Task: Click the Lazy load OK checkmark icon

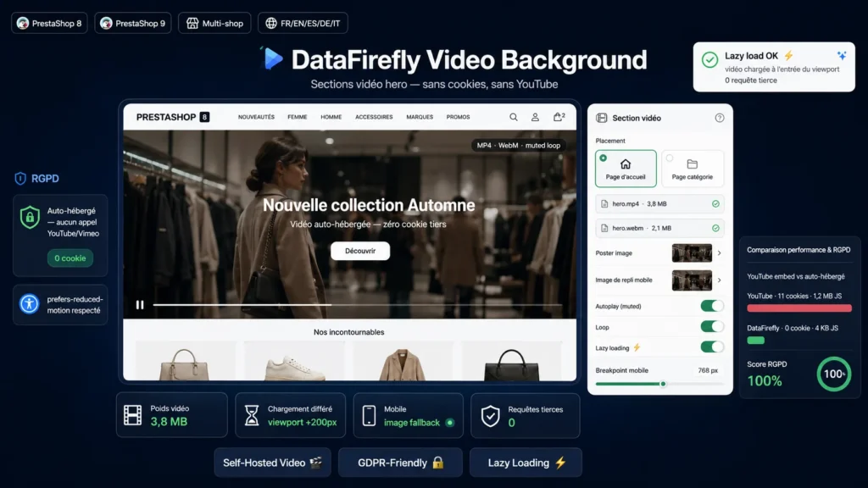Action: pos(709,59)
